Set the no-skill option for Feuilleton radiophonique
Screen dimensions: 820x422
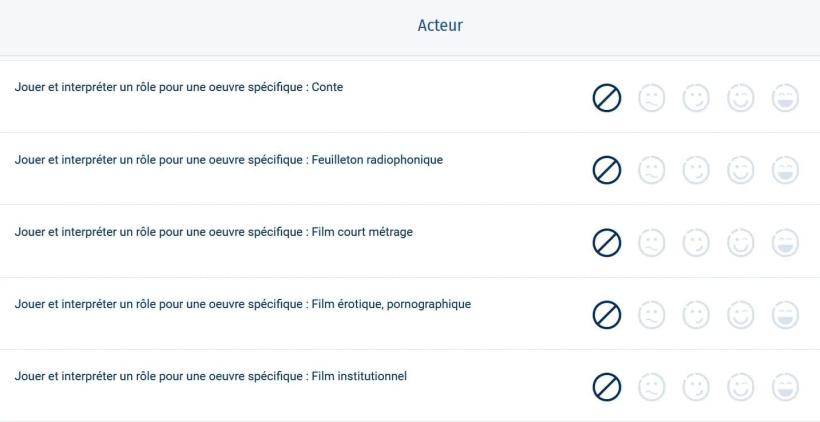pyautogui.click(x=607, y=170)
